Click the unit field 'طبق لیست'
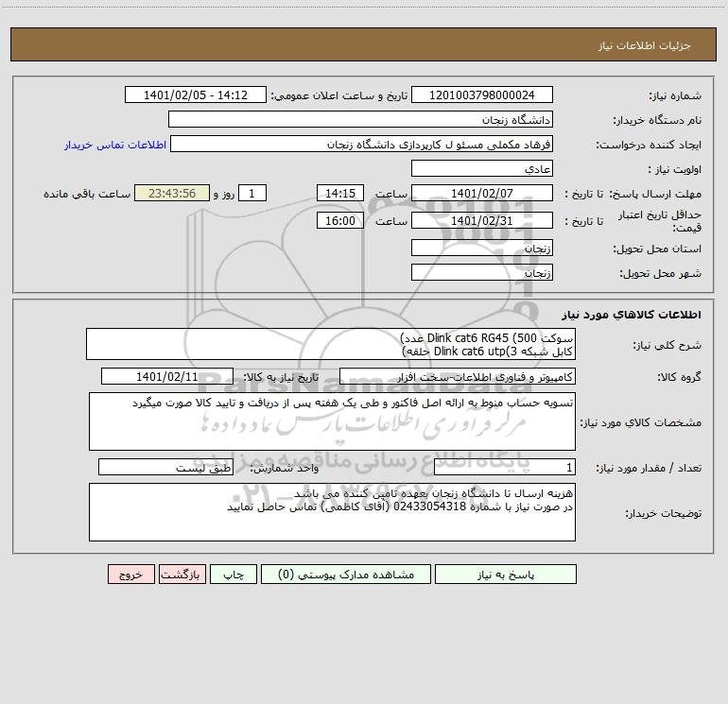The image size is (728, 704). (x=165, y=468)
